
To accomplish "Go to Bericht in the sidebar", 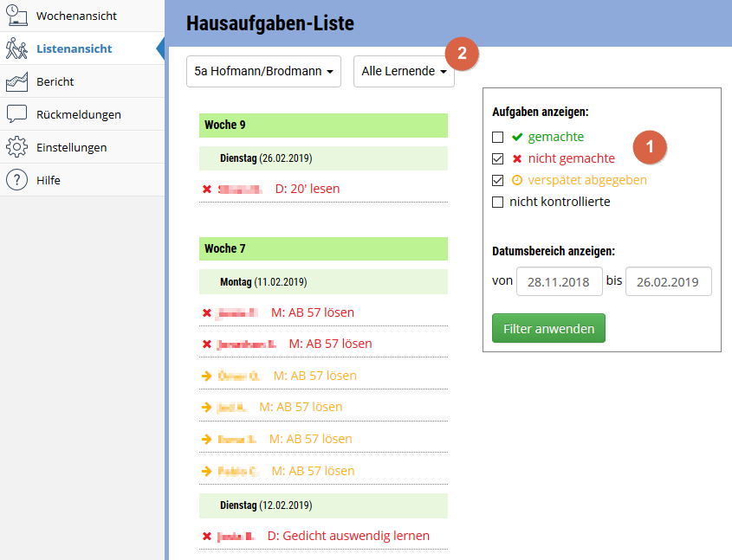I will click(x=82, y=81).
